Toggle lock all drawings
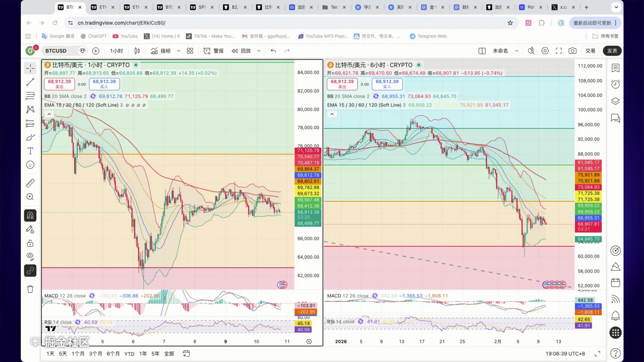This screenshot has height=362, width=644. 30,243
